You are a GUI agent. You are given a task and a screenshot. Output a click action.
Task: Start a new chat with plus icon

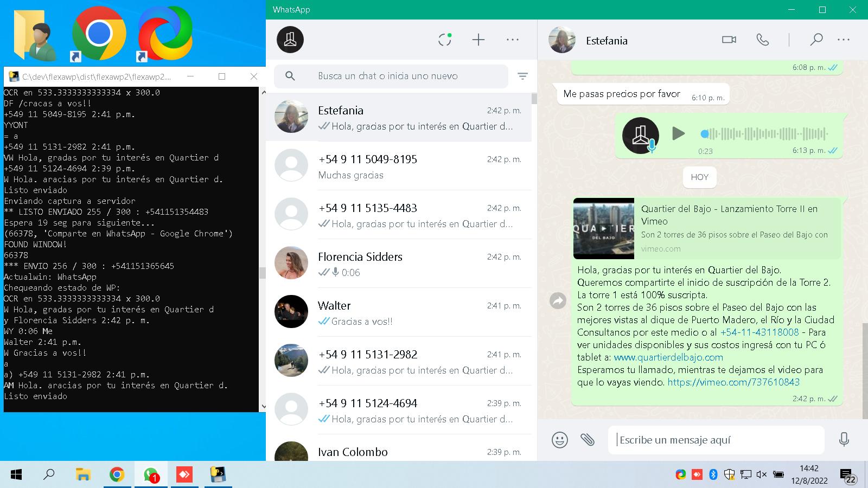(x=478, y=40)
